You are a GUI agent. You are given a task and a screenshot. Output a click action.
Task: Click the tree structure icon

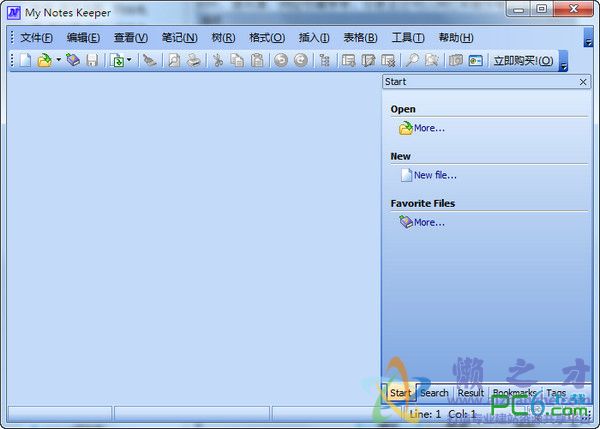pyautogui.click(x=324, y=60)
